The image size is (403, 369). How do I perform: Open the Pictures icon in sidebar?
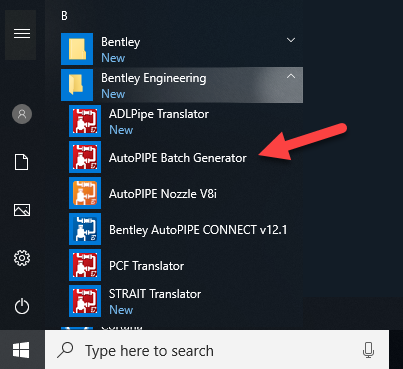point(22,210)
